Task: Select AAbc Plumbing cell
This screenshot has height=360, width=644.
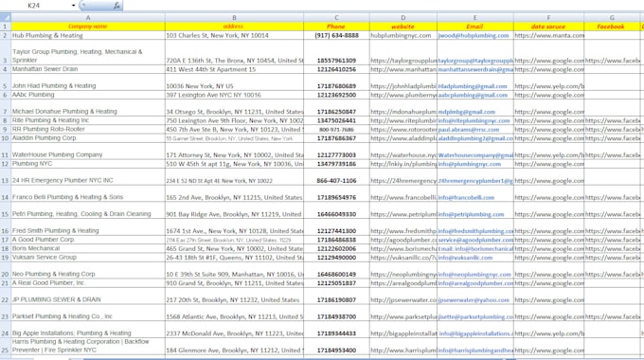Action: (x=88, y=95)
